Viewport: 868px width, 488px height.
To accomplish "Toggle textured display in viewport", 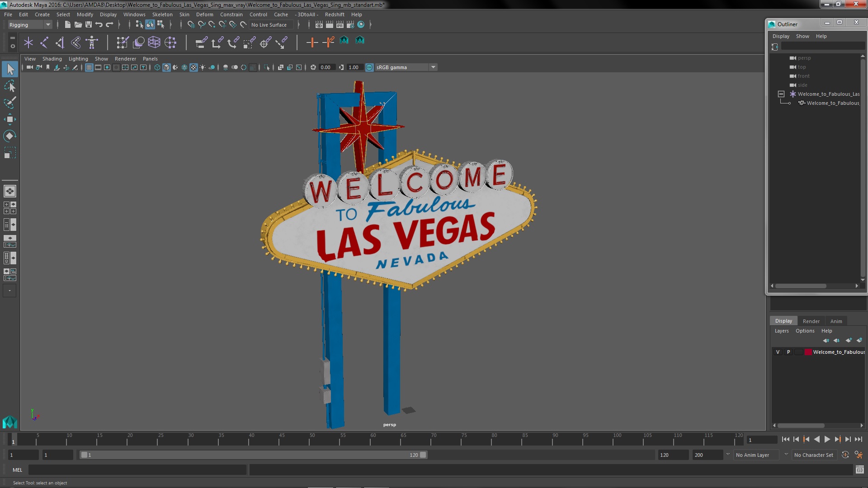I will pyautogui.click(x=193, y=67).
